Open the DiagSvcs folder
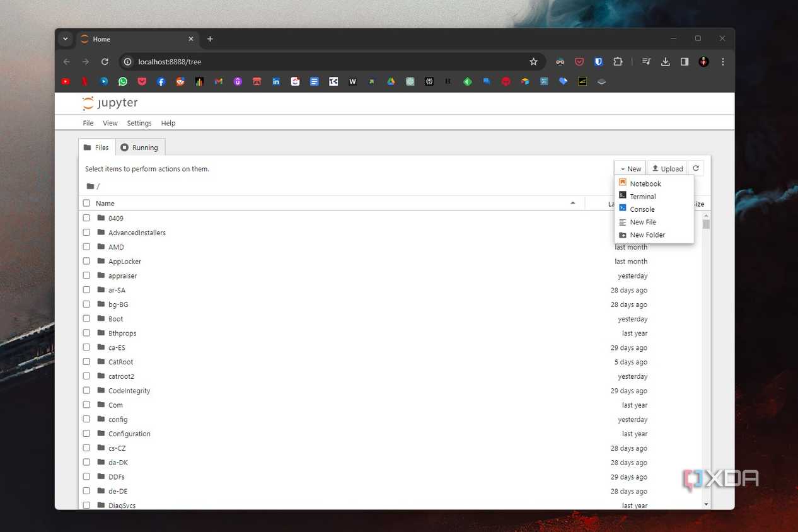Viewport: 798px width, 532px height. 122,506
